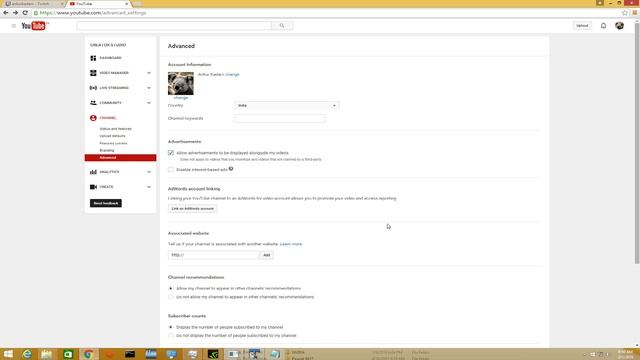Click the browser forward arrow
This screenshot has width=640, height=360.
pyautogui.click(x=16, y=13)
